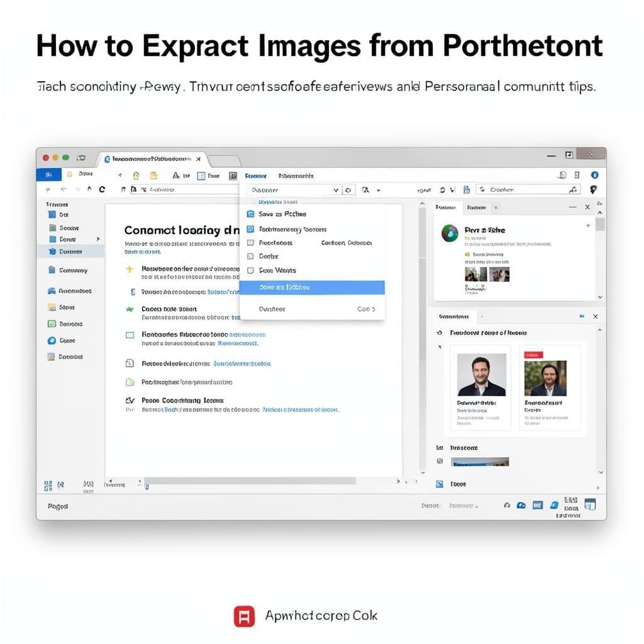
Task: Click the blue clipboard icon near the search field
Action: tap(466, 189)
